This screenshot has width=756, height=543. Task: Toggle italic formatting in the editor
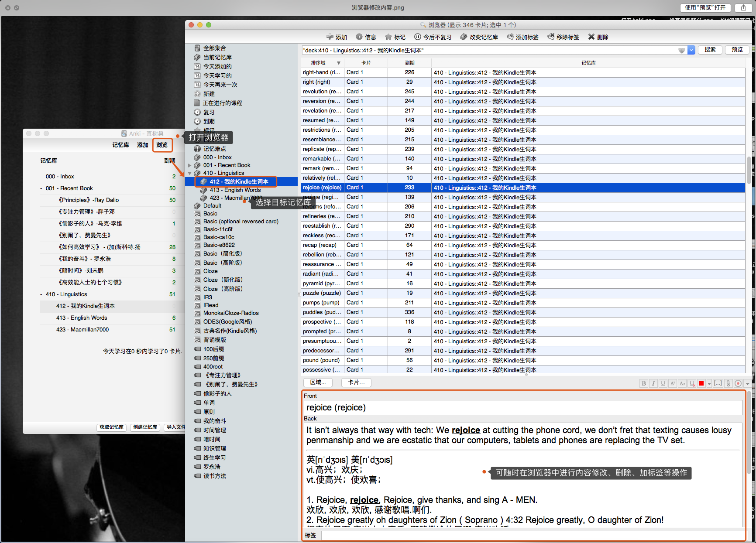pos(653,383)
